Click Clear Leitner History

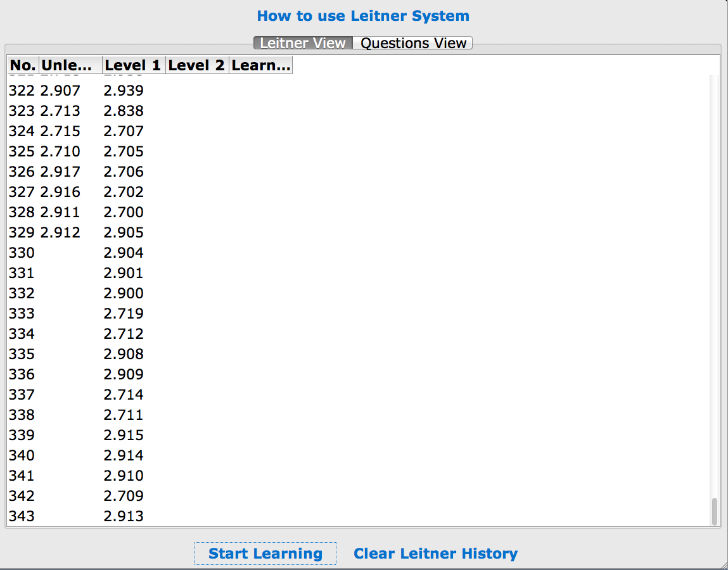(435, 554)
